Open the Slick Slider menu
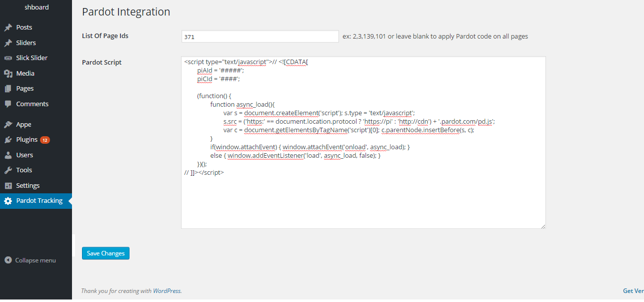This screenshot has width=644, height=302. click(x=36, y=58)
